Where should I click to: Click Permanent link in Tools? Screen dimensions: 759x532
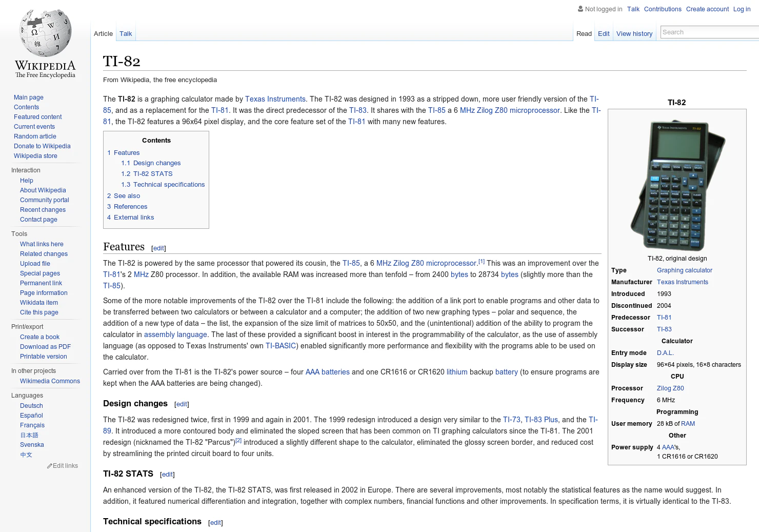41,283
